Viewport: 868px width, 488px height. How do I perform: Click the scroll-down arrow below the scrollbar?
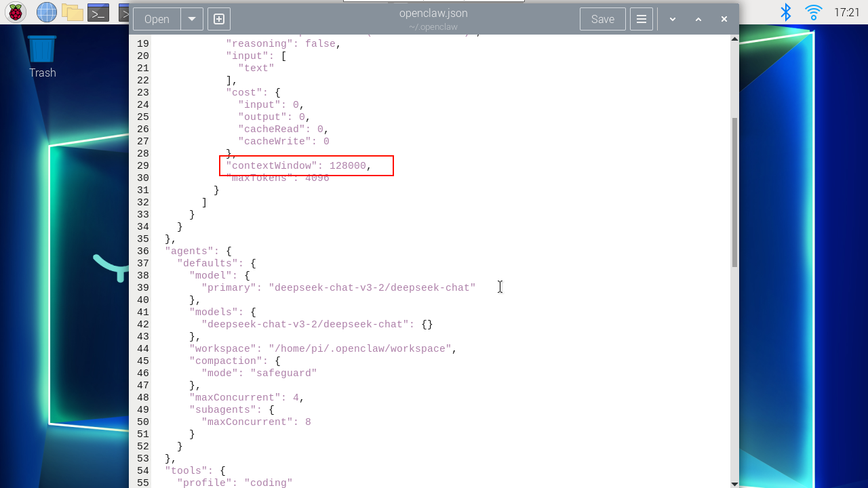coord(734,484)
